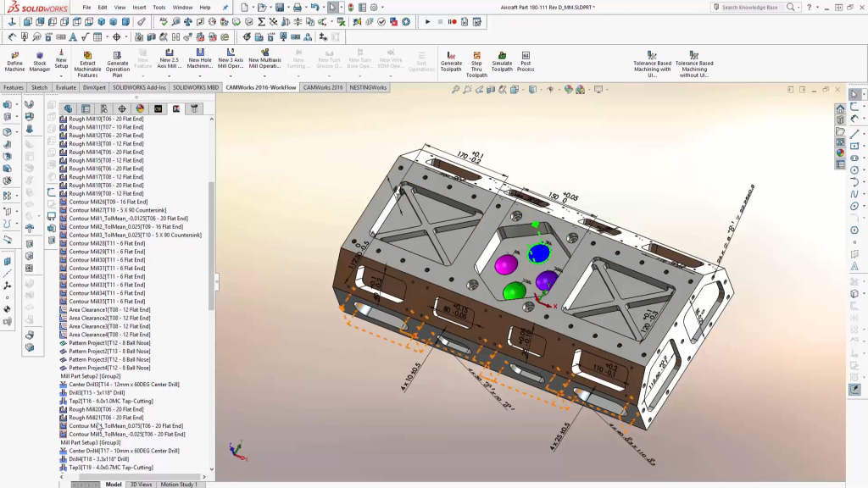Image resolution: width=868 pixels, height=488 pixels.
Task: Toggle Edit Appearance in the view toolbar
Action: coord(569,89)
